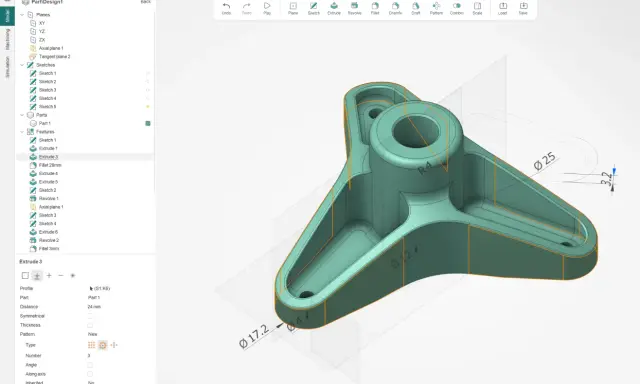
Task: Click the 3.2 dimension label
Action: coord(607,178)
